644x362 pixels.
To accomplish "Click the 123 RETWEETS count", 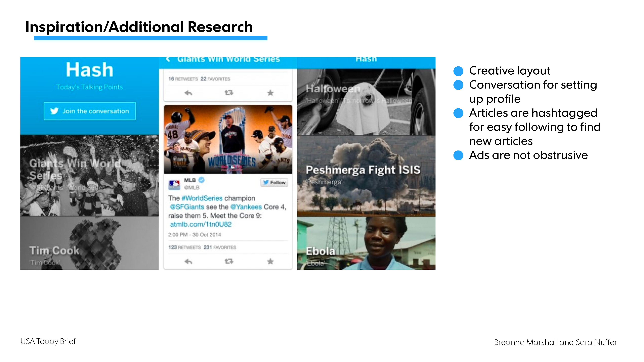I will tap(184, 247).
